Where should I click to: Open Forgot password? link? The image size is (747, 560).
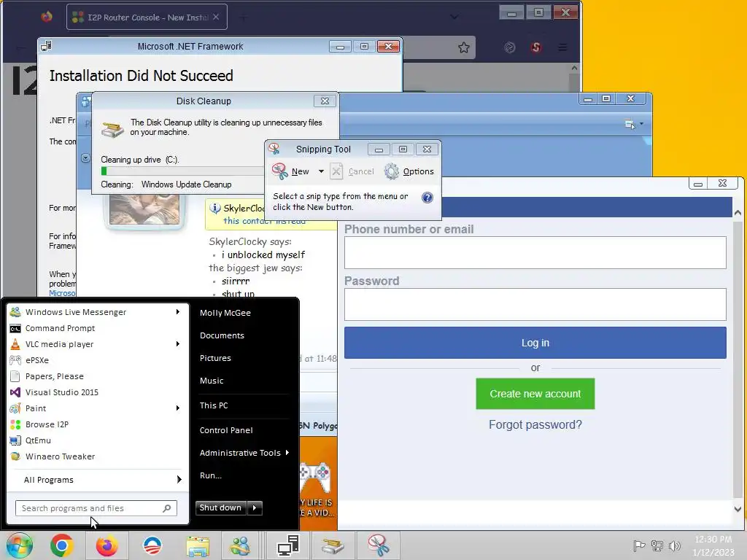point(535,424)
